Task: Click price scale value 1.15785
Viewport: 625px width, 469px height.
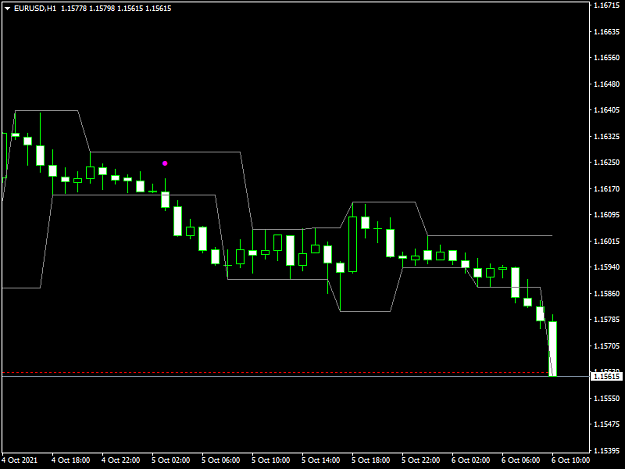Action: (x=607, y=319)
